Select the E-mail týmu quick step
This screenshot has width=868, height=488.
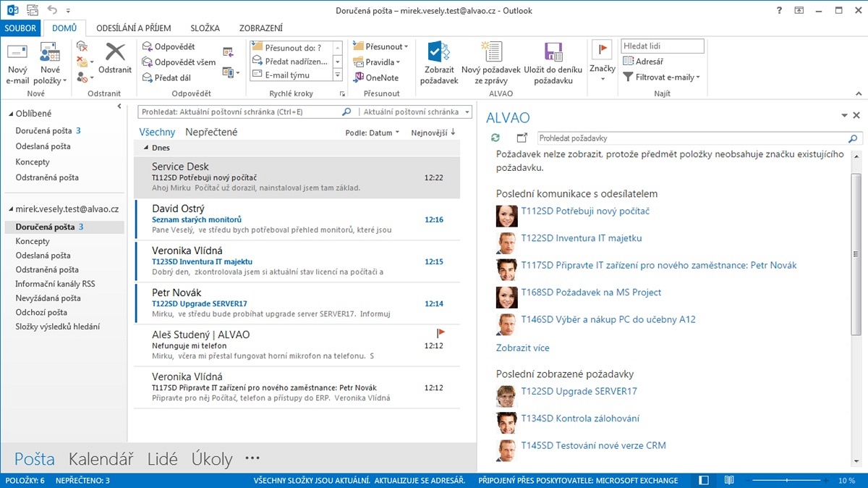[292, 75]
